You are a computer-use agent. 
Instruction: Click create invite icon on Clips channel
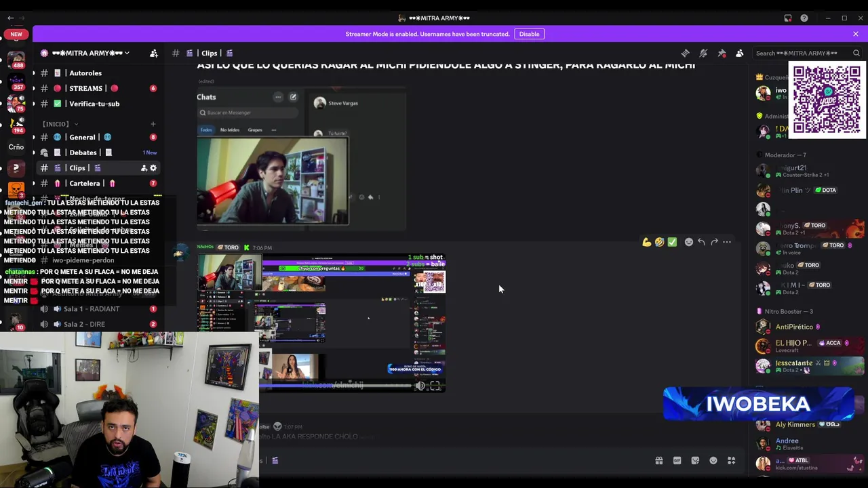[x=144, y=168]
